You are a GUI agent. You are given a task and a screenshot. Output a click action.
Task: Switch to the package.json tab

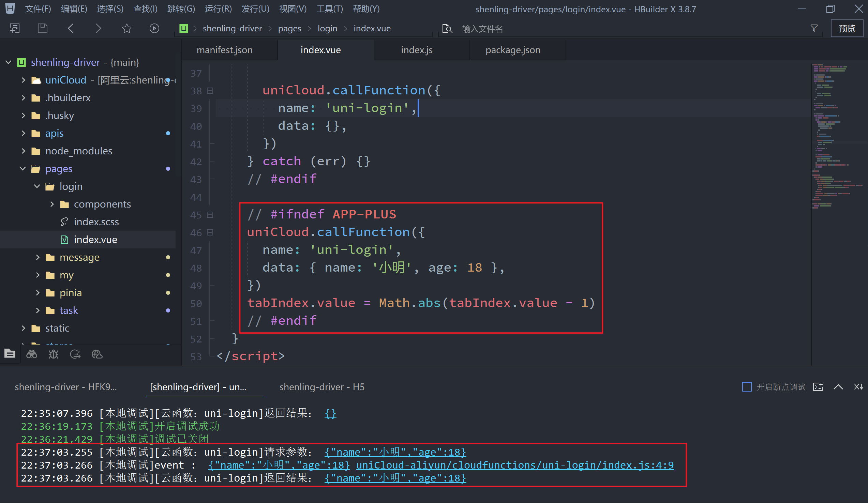(512, 50)
